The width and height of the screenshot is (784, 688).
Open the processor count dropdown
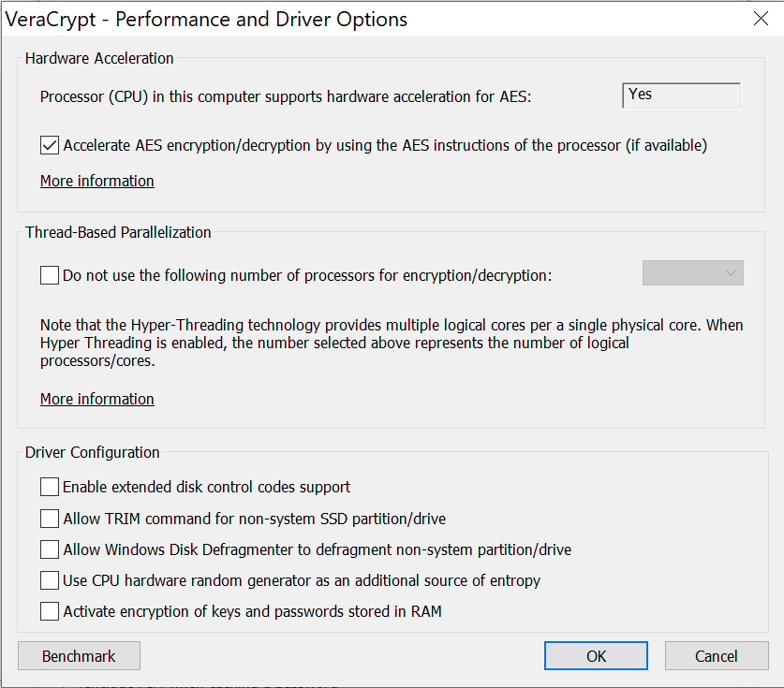(692, 273)
